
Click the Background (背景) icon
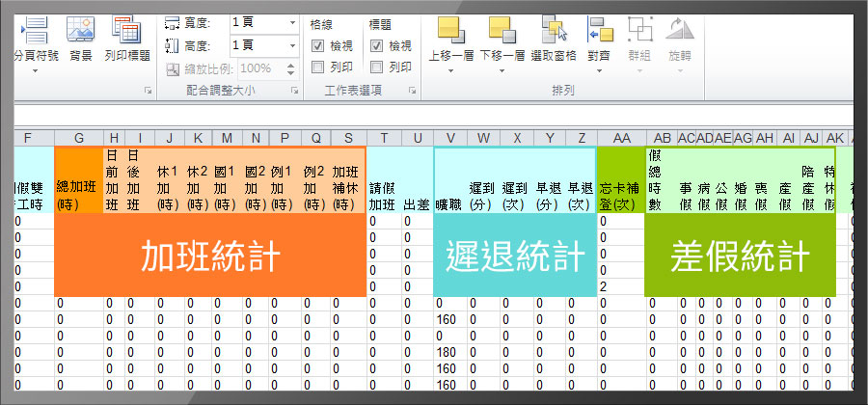click(x=81, y=33)
